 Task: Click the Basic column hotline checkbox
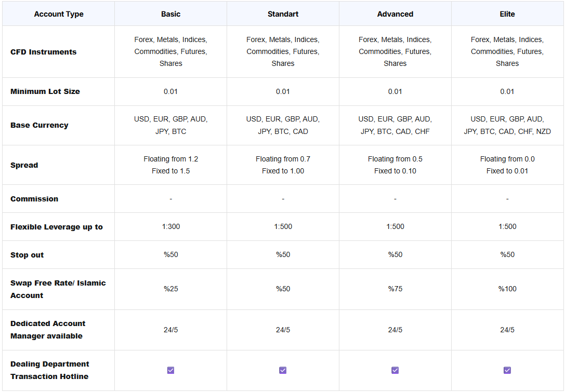point(170,370)
